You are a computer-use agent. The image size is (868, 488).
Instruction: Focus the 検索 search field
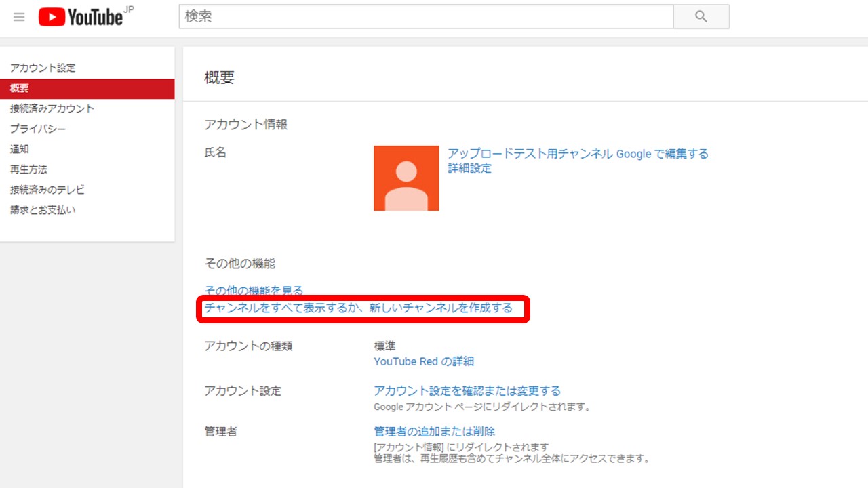tap(426, 17)
